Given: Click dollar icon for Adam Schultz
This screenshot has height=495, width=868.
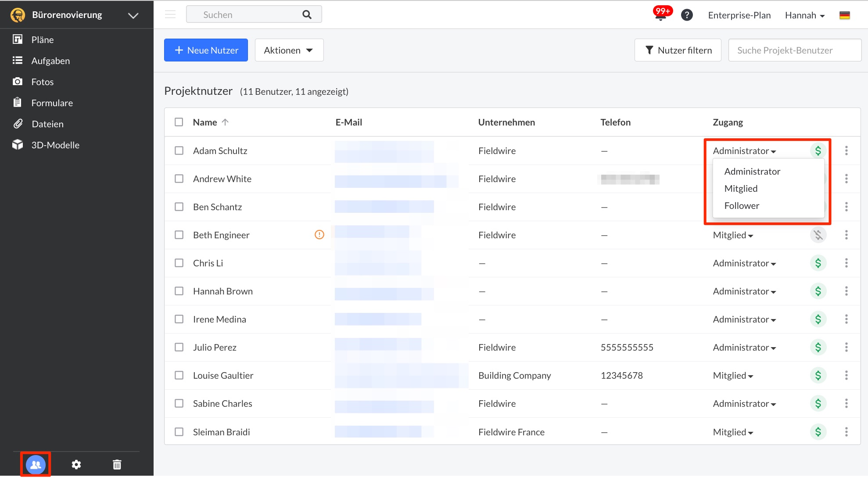Looking at the screenshot, I should (x=818, y=151).
